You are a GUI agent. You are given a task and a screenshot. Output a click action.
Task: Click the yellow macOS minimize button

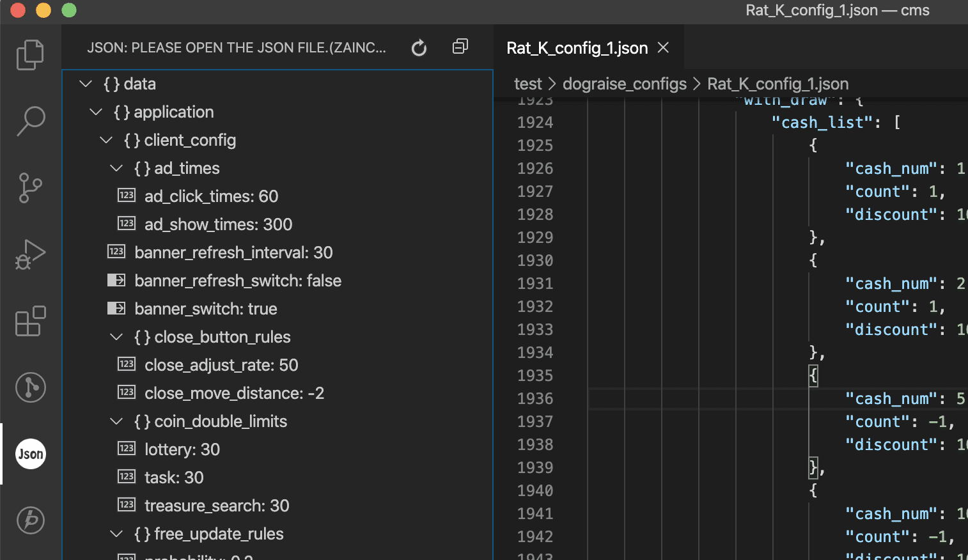[x=43, y=10]
